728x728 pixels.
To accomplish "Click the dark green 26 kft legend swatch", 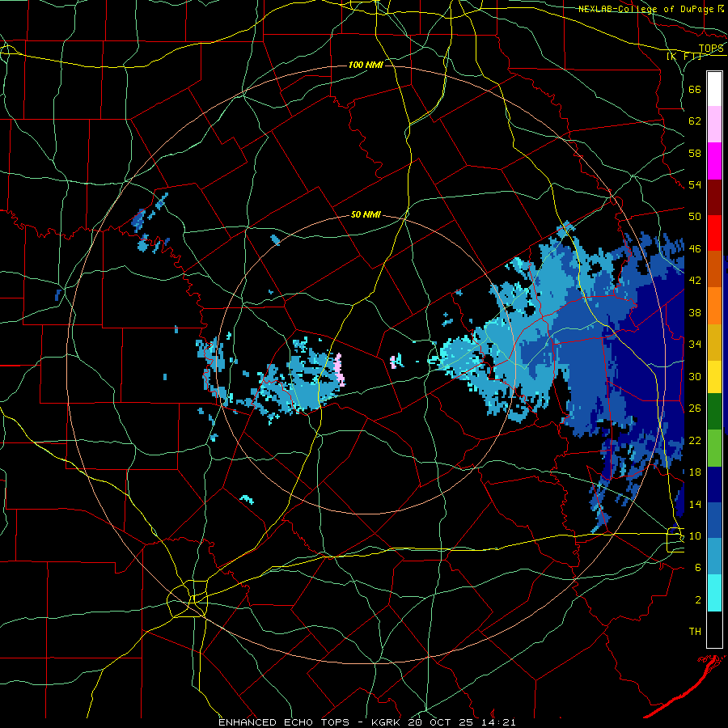I will click(714, 412).
